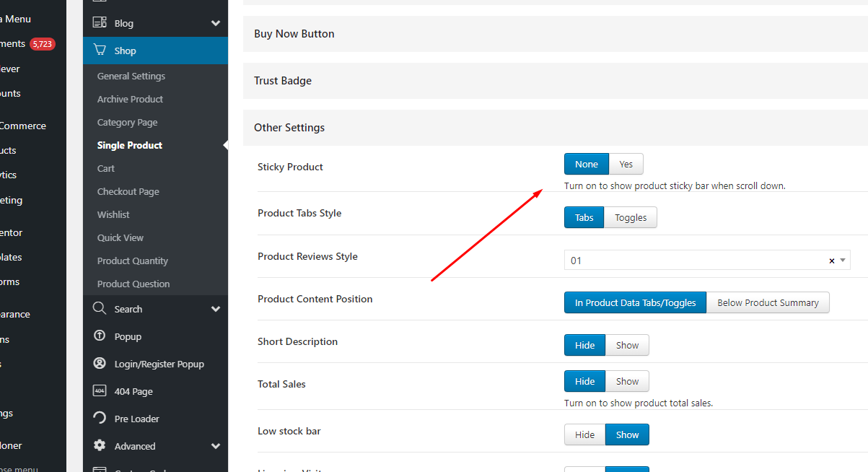Open the Product Reviews Style select box
This screenshot has height=472, width=868.
point(707,261)
